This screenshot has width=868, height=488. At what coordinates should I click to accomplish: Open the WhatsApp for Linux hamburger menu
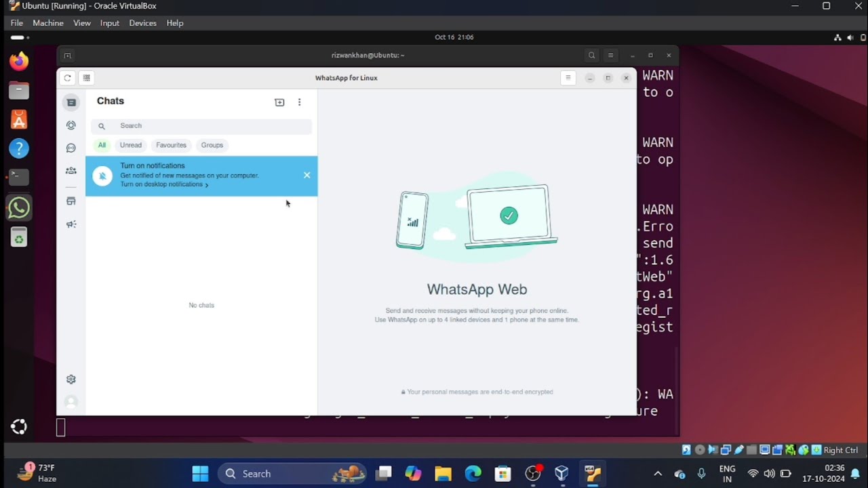click(x=568, y=78)
